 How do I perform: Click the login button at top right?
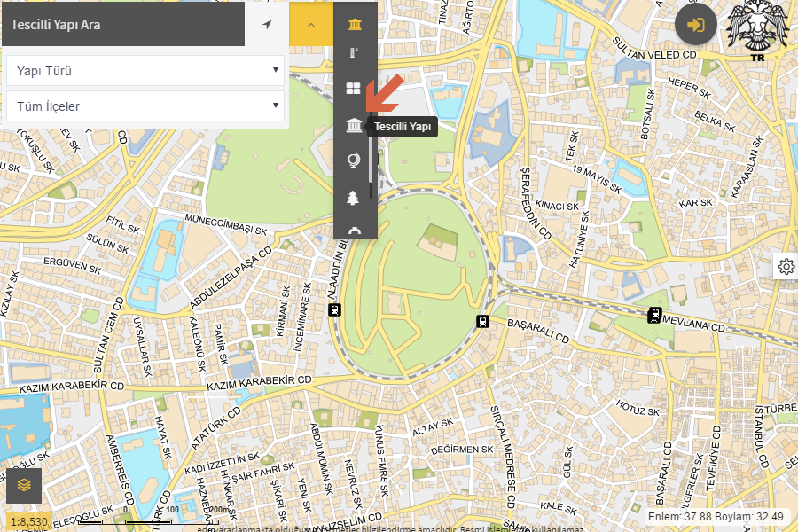point(696,24)
